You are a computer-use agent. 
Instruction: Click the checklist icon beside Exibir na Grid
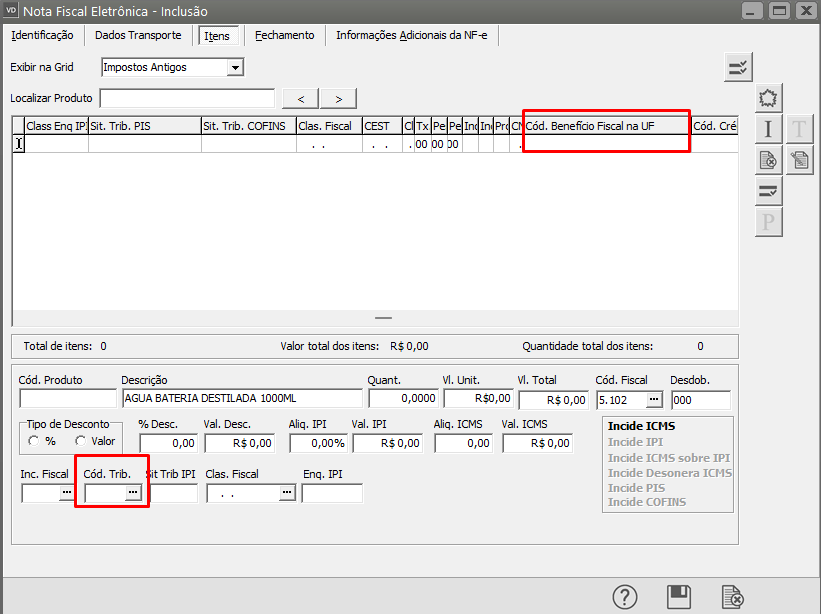(738, 68)
